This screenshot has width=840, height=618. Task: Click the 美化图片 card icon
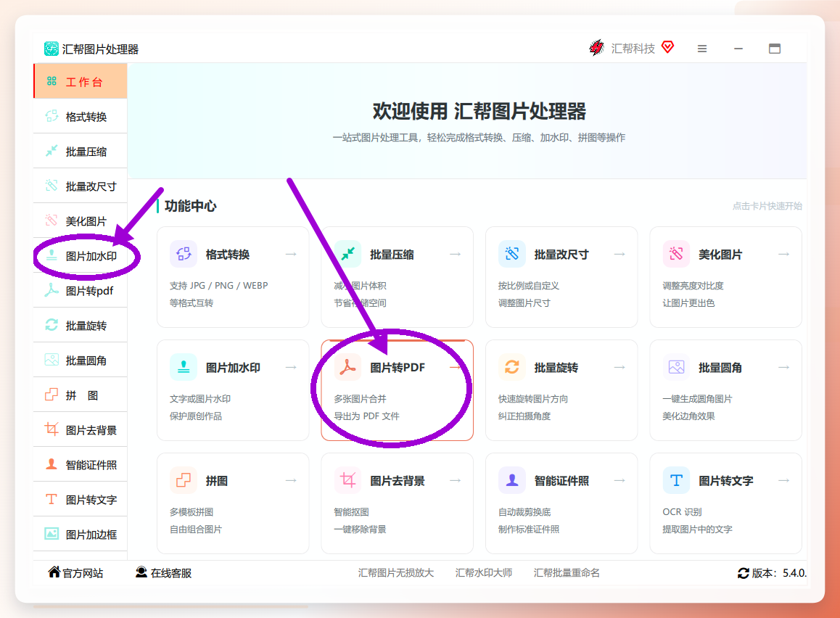coord(676,254)
